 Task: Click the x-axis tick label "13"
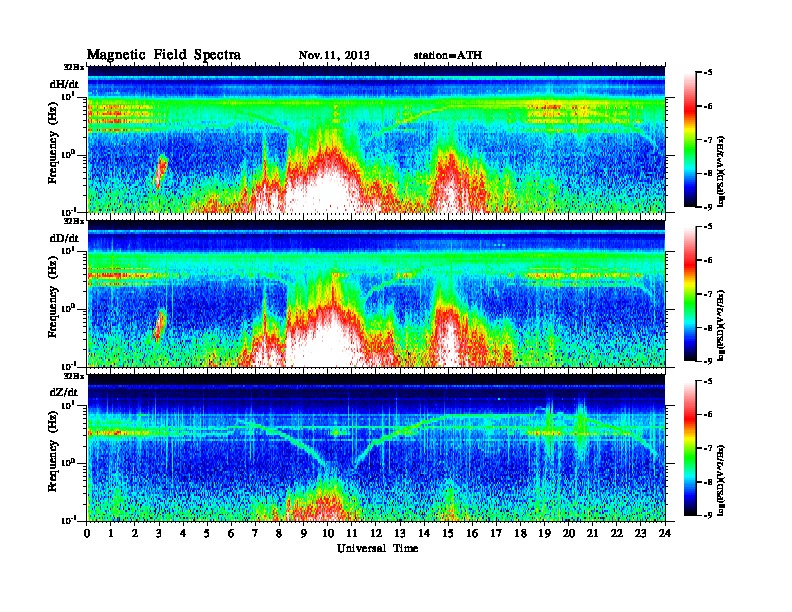(400, 533)
